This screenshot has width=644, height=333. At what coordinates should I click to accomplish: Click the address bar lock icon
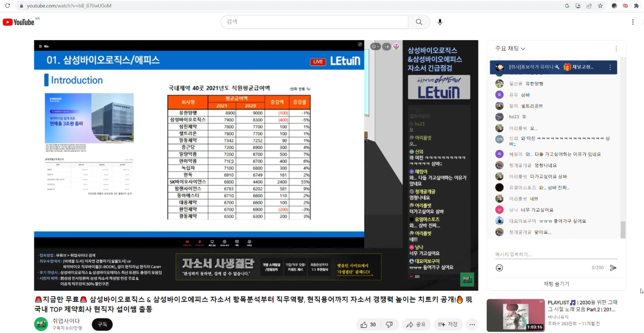coord(21,6)
